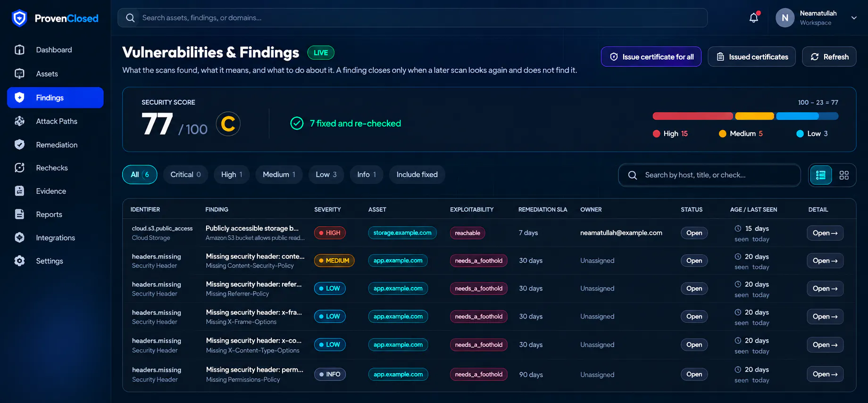Open the Findings page in sidebar
Image resolution: width=868 pixels, height=403 pixels.
tap(55, 98)
